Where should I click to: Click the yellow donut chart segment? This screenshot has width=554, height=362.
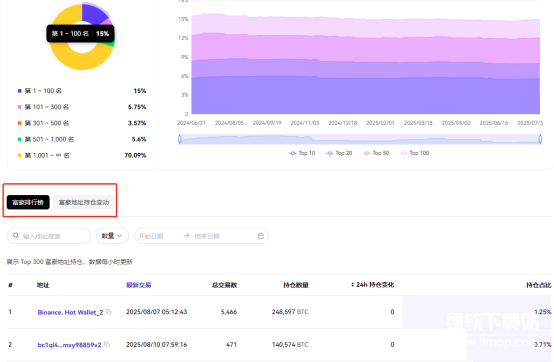[82, 62]
